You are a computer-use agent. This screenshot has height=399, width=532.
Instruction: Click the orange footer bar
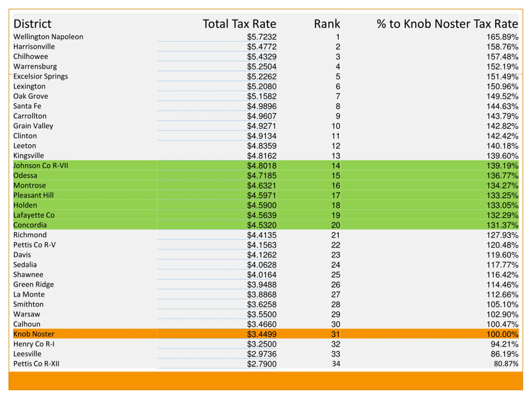click(266, 381)
